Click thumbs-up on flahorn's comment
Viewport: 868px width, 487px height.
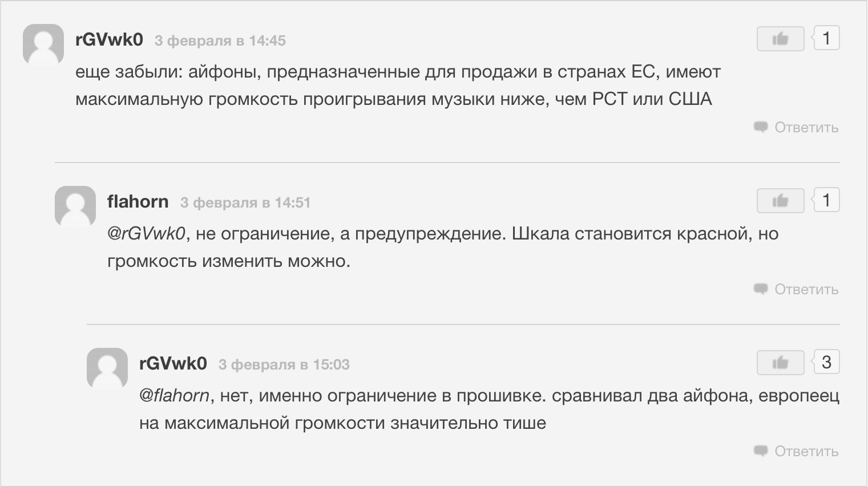coord(780,201)
